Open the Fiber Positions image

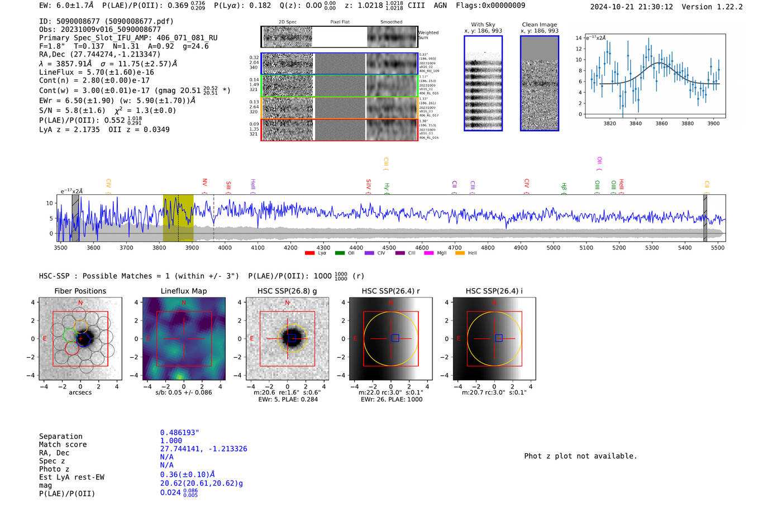pos(80,339)
